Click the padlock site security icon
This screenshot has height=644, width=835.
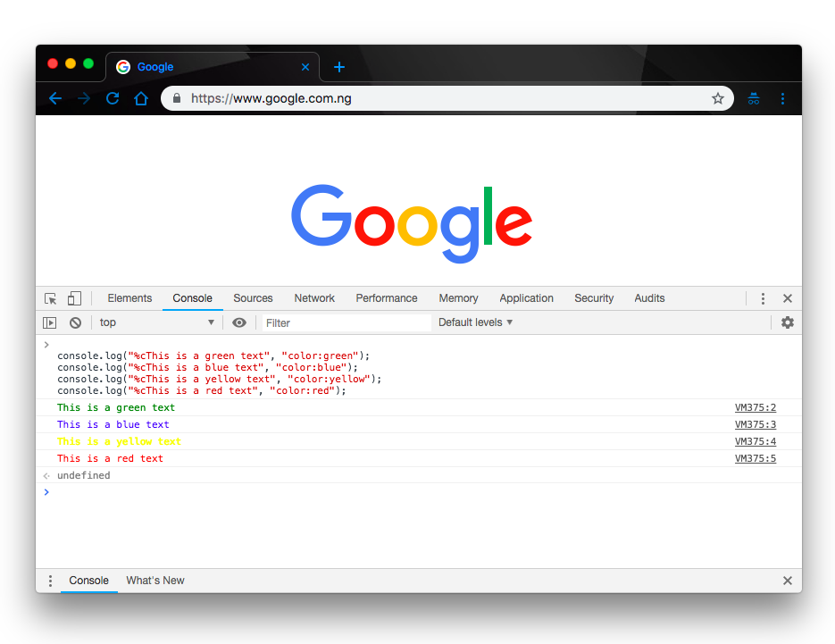pos(178,98)
